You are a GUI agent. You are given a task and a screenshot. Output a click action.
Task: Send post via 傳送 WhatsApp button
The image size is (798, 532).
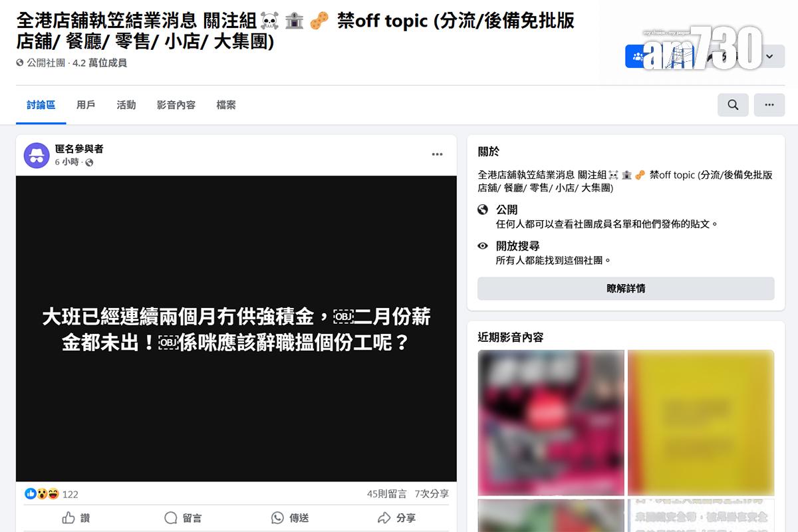(x=290, y=518)
